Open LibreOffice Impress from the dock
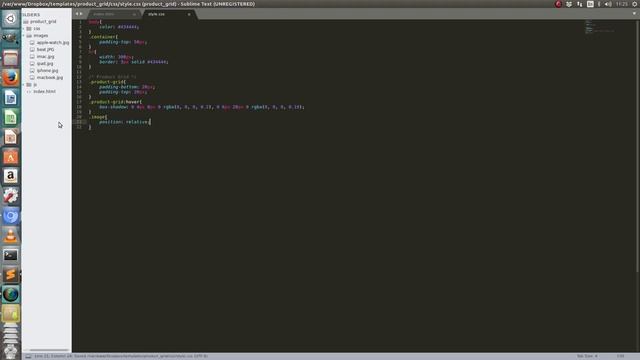This screenshot has height=360, width=640. [x=11, y=137]
